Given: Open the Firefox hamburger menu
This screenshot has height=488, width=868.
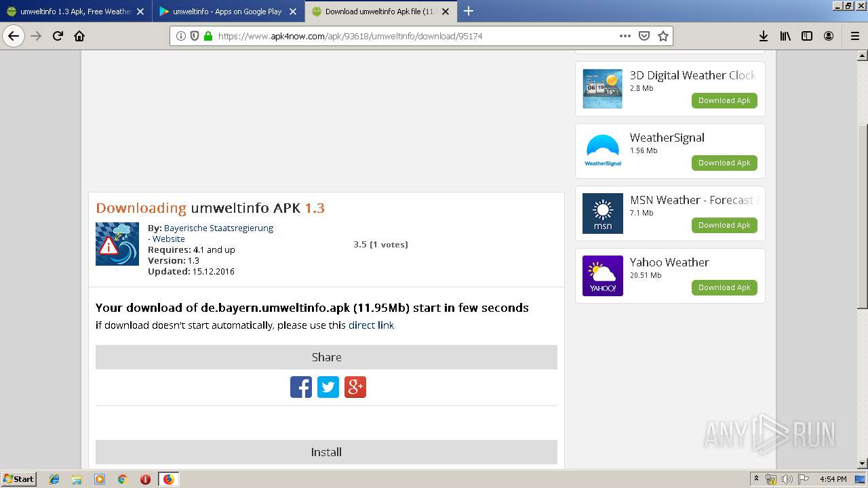Looking at the screenshot, I should point(854,36).
